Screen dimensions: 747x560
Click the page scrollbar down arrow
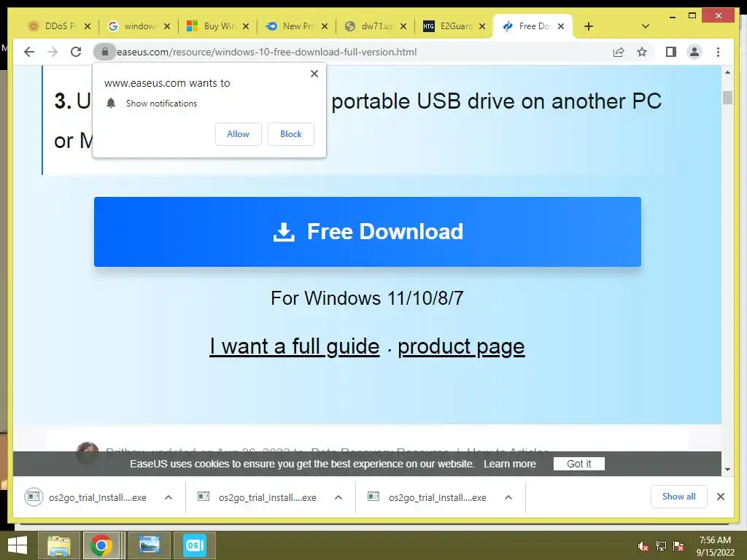coord(727,470)
